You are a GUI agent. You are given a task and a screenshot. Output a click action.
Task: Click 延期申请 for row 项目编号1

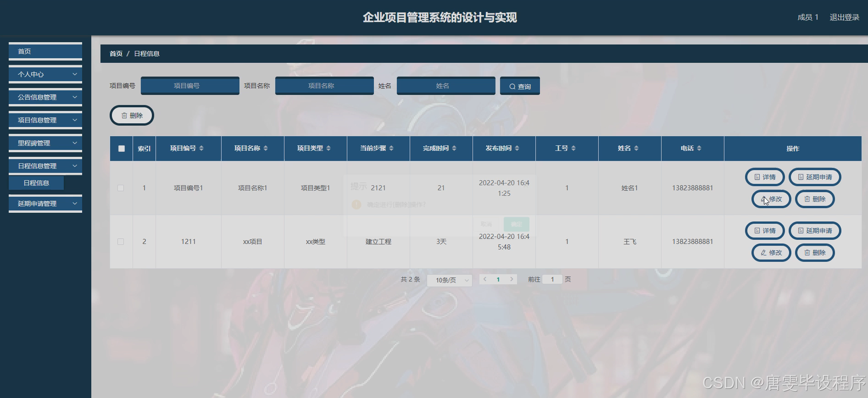coord(815,177)
